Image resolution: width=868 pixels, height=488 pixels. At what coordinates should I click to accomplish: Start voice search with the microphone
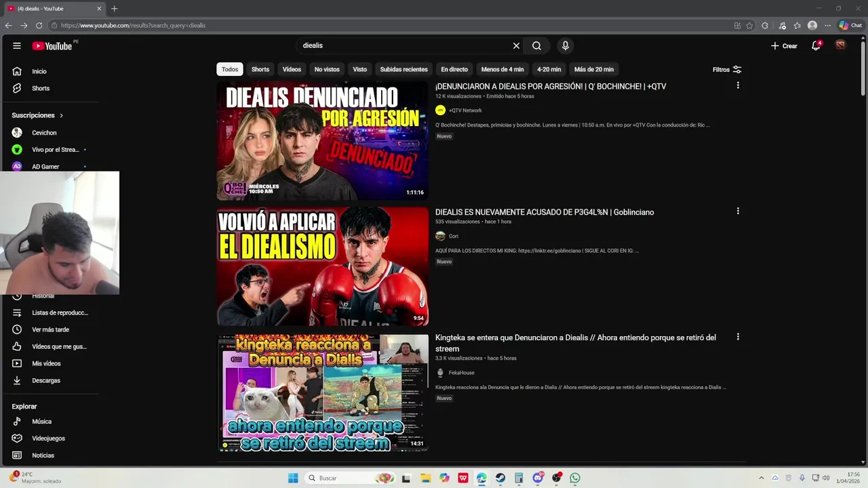point(565,45)
